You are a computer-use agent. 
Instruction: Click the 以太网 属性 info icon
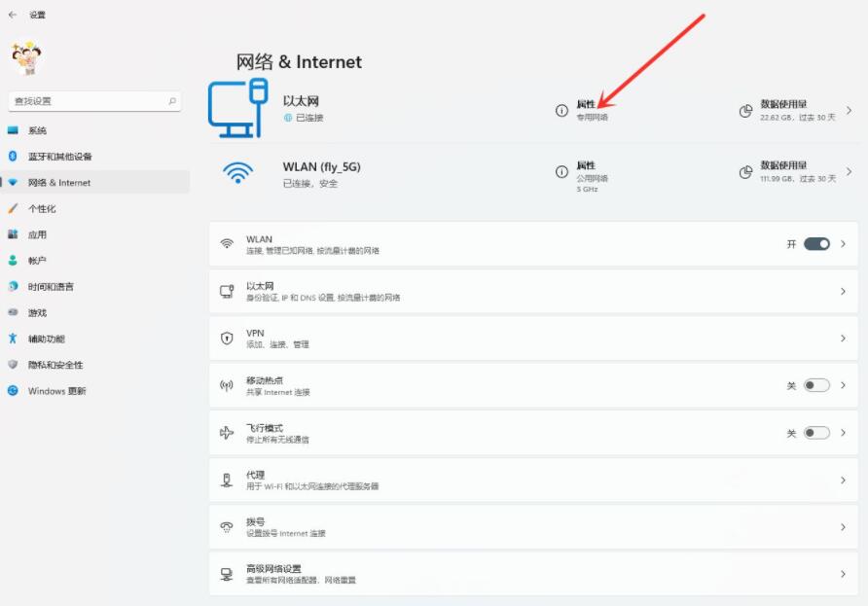[x=561, y=111]
